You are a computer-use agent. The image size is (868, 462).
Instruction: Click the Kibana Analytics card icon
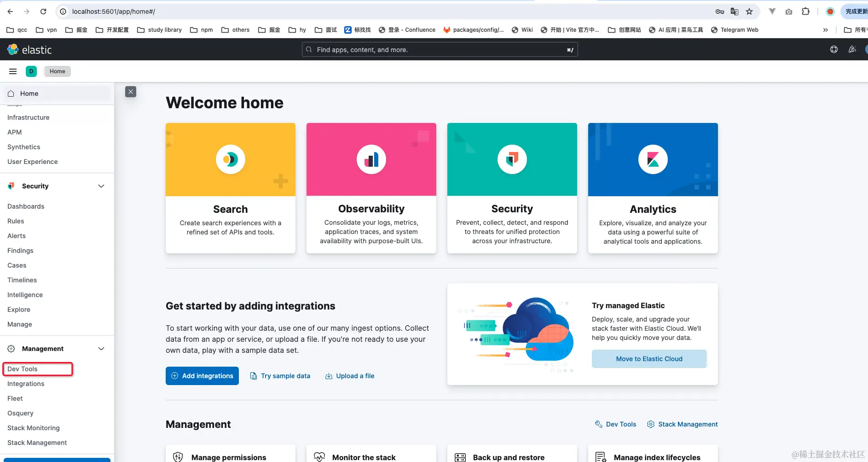653,159
